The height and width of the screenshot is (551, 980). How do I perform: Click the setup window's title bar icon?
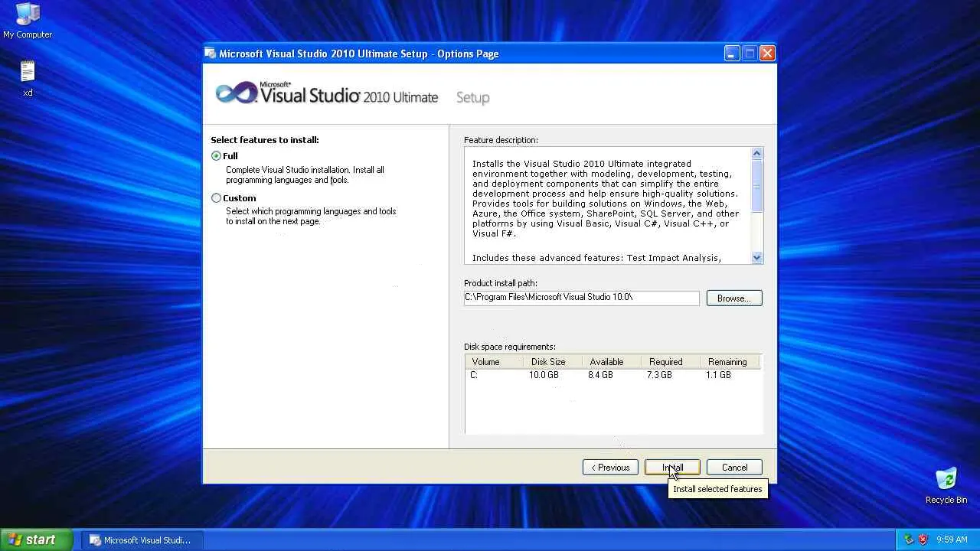[x=211, y=54]
